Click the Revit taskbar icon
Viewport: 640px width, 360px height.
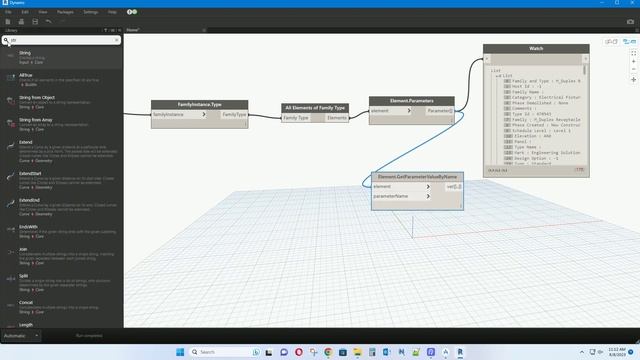click(x=460, y=352)
